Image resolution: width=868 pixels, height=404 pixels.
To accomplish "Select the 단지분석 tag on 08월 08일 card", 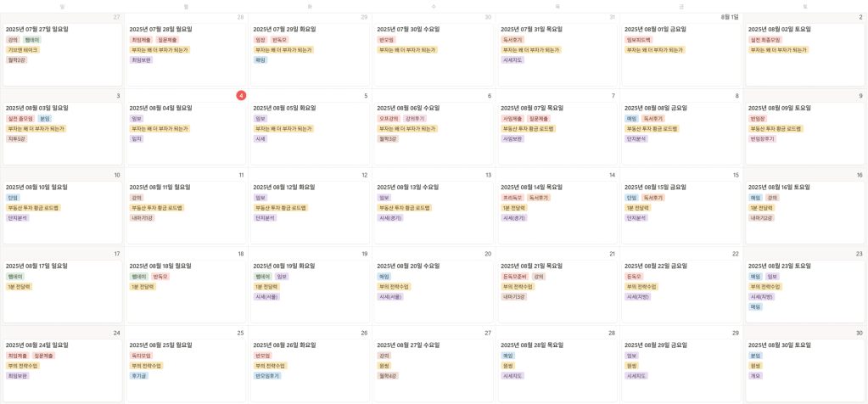I will pyautogui.click(x=636, y=139).
